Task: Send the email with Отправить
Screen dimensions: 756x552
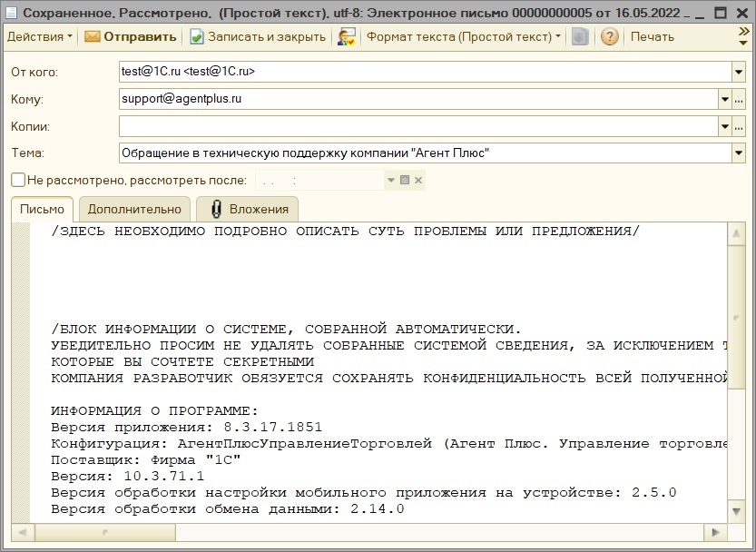Action: (x=131, y=36)
